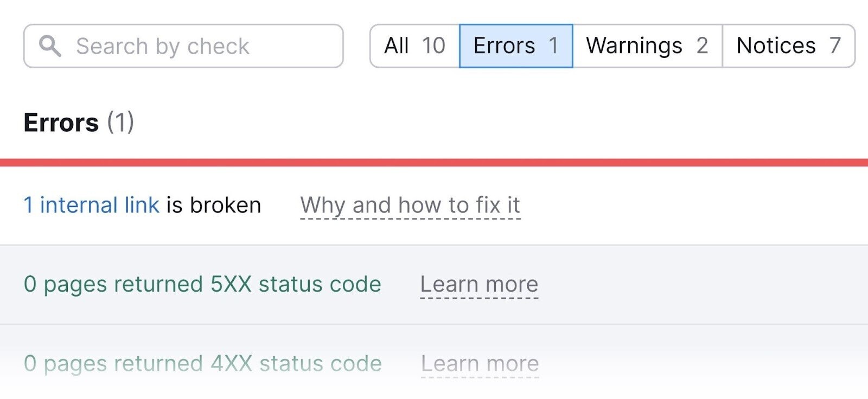Click the "1 internal link" hyperlink

(90, 205)
